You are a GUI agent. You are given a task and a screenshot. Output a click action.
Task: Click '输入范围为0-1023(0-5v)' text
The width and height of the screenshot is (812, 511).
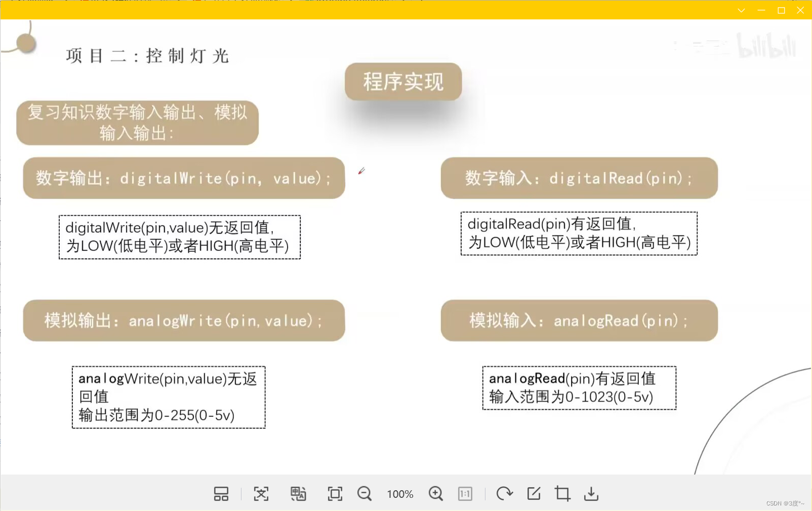571,397
